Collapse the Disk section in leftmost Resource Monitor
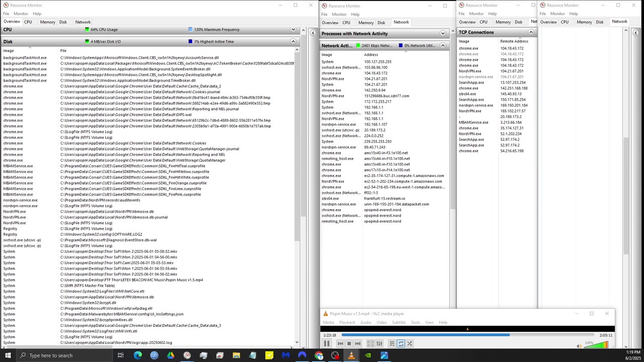 click(293, 42)
